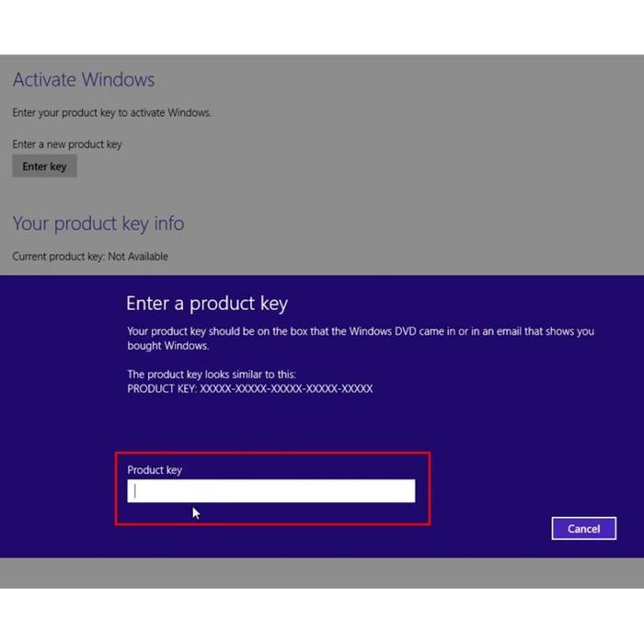Click 'The product key looks similar to this:' text

[212, 374]
